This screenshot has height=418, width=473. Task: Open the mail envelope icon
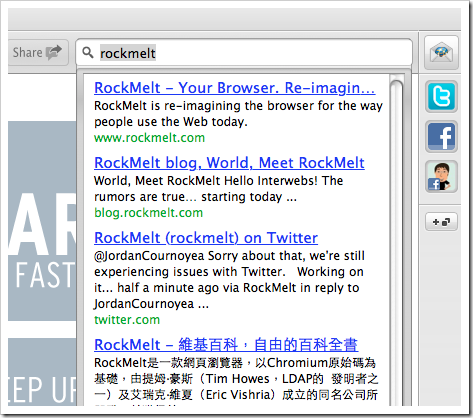point(441,53)
